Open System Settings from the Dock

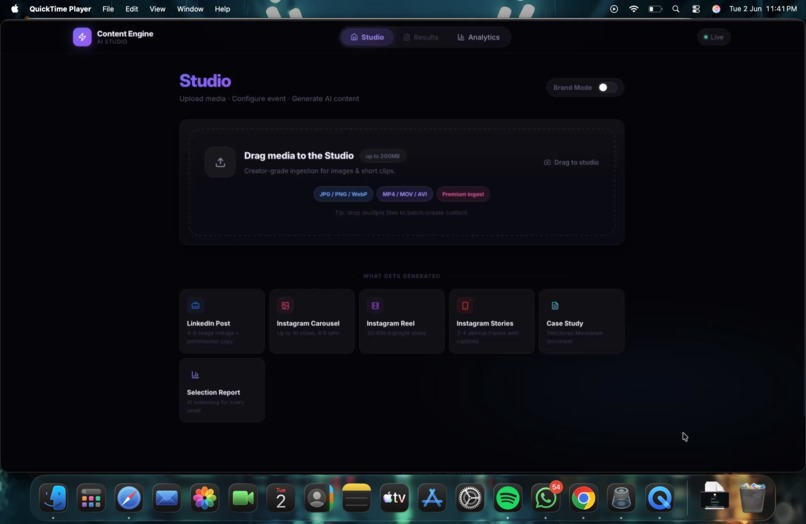[470, 498]
